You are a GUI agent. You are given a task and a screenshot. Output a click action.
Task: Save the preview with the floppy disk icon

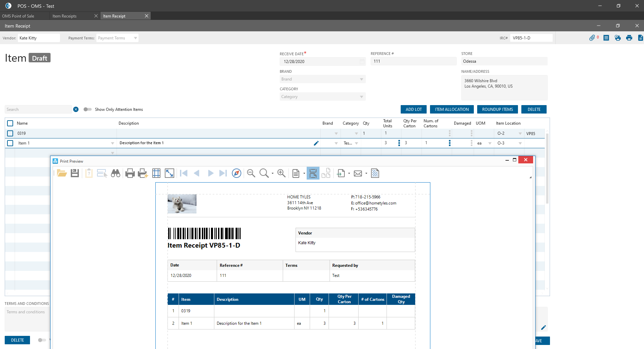point(75,173)
